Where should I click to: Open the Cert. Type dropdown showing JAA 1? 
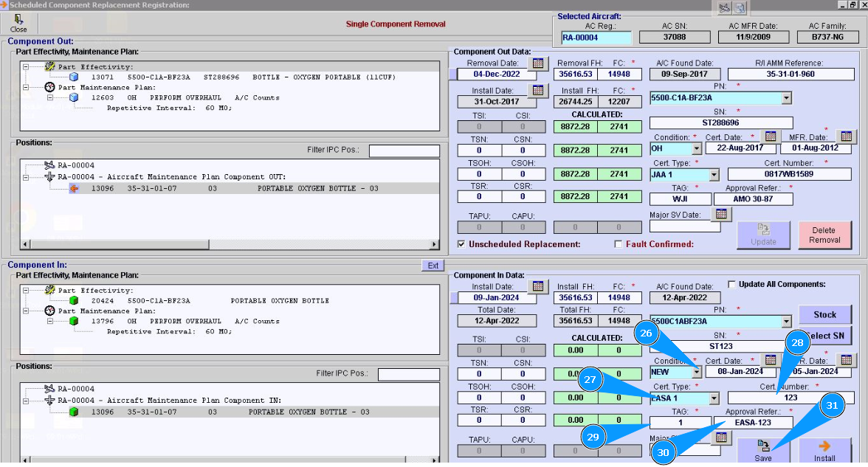(714, 175)
